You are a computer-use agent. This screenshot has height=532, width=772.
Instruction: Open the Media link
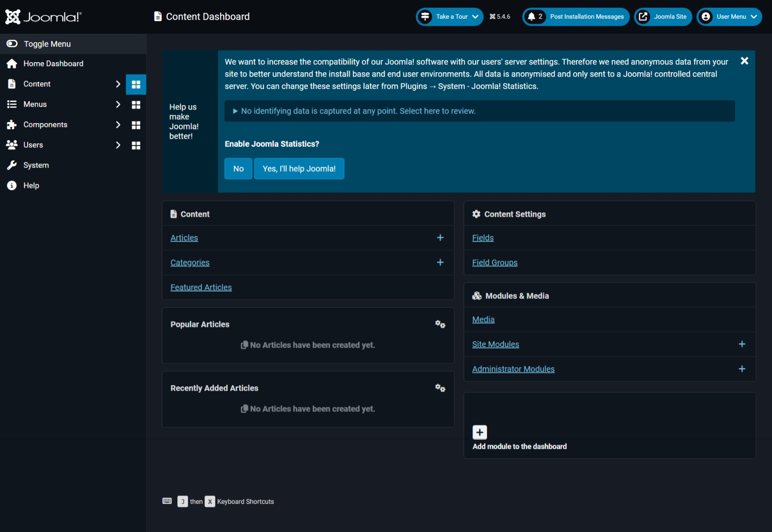pos(483,320)
